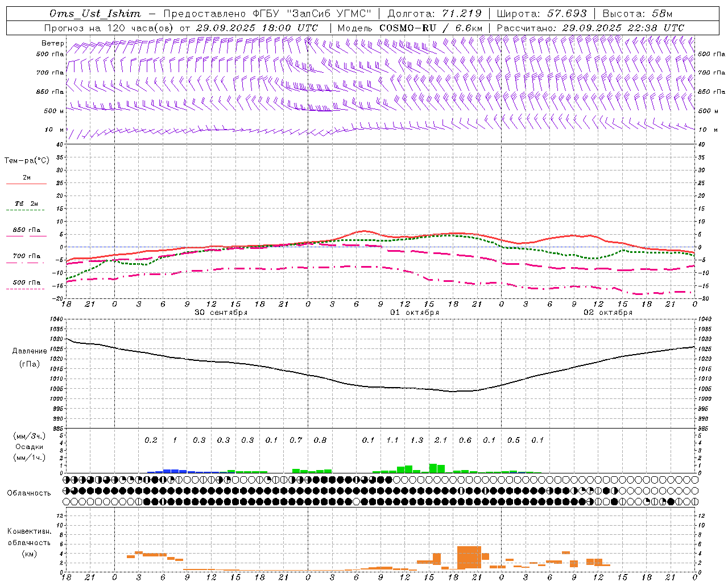Select the Облачность cloudiness label

tap(29, 493)
